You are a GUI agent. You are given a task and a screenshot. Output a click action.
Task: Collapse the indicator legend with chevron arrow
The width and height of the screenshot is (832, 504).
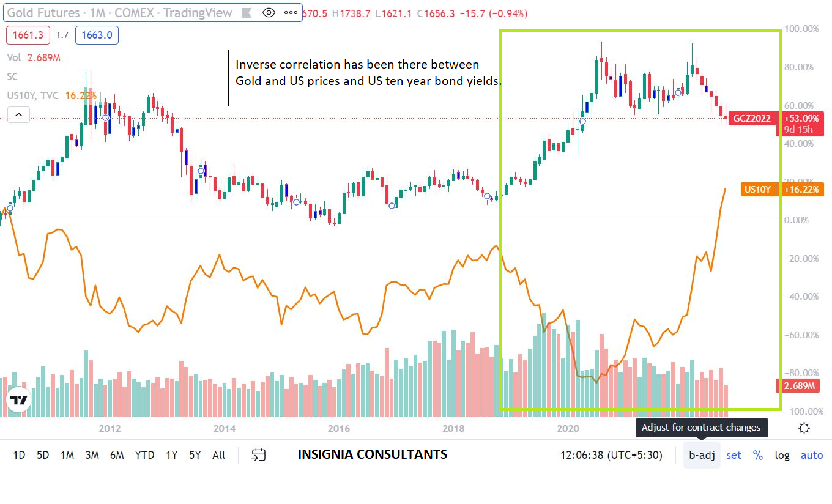(18, 114)
